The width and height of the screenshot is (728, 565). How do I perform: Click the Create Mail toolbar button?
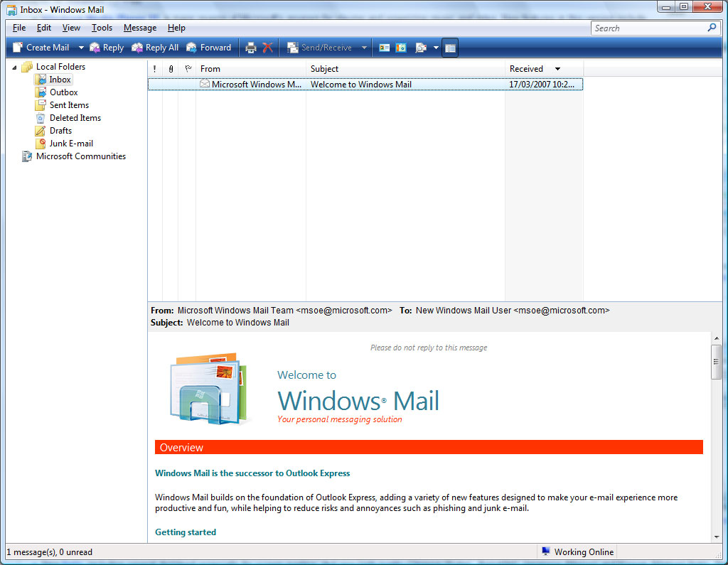point(41,48)
